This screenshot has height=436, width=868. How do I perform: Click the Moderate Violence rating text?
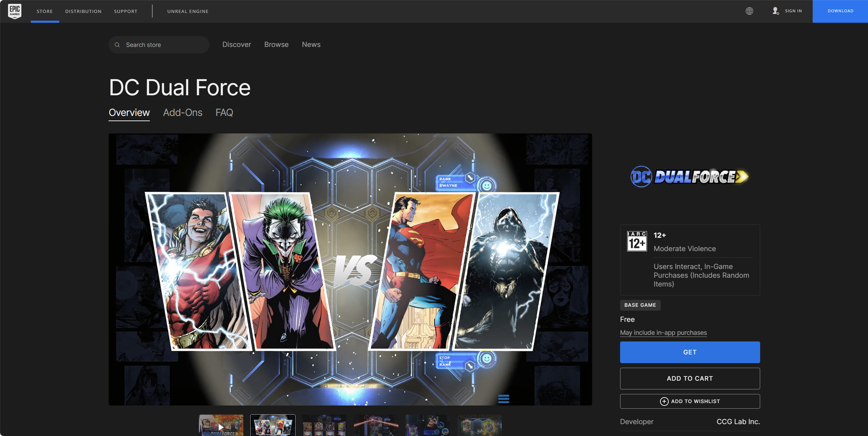pos(685,249)
